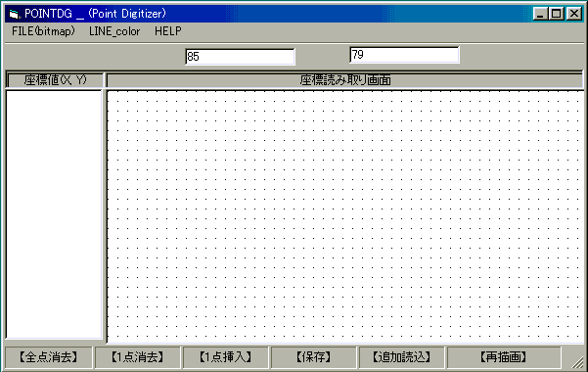The width and height of the screenshot is (588, 372).
Task: Close the POINTDG window
Action: pyautogui.click(x=574, y=14)
